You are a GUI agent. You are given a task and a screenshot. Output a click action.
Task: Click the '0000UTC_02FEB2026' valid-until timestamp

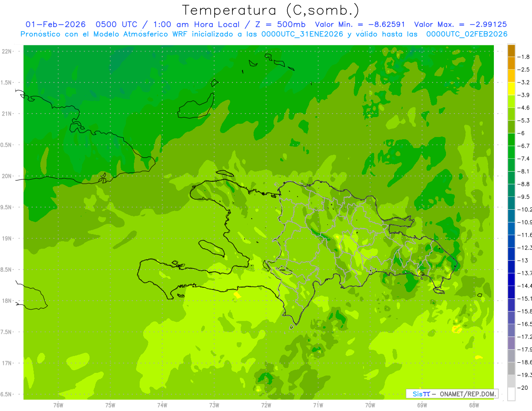466,34
